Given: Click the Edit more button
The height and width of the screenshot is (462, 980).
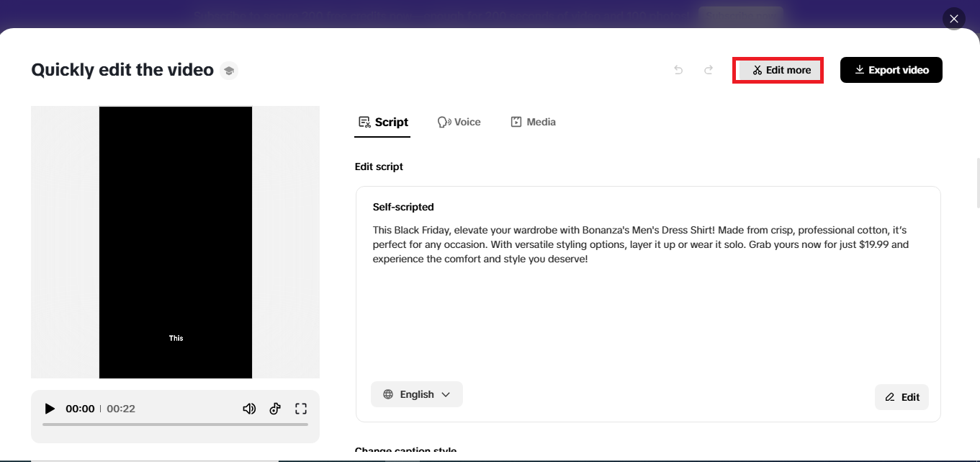Looking at the screenshot, I should (x=778, y=69).
